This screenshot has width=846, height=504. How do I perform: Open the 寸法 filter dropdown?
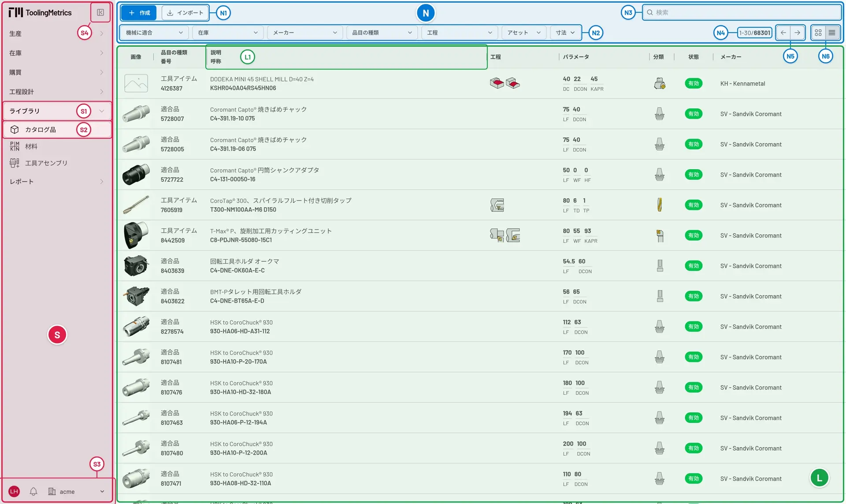[565, 33]
